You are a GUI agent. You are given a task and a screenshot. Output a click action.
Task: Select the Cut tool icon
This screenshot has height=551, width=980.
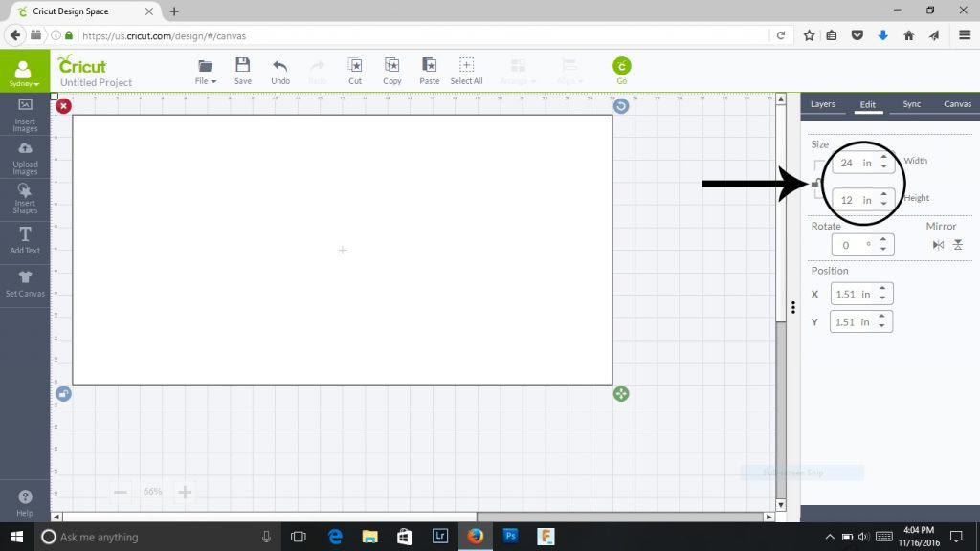pyautogui.click(x=355, y=66)
